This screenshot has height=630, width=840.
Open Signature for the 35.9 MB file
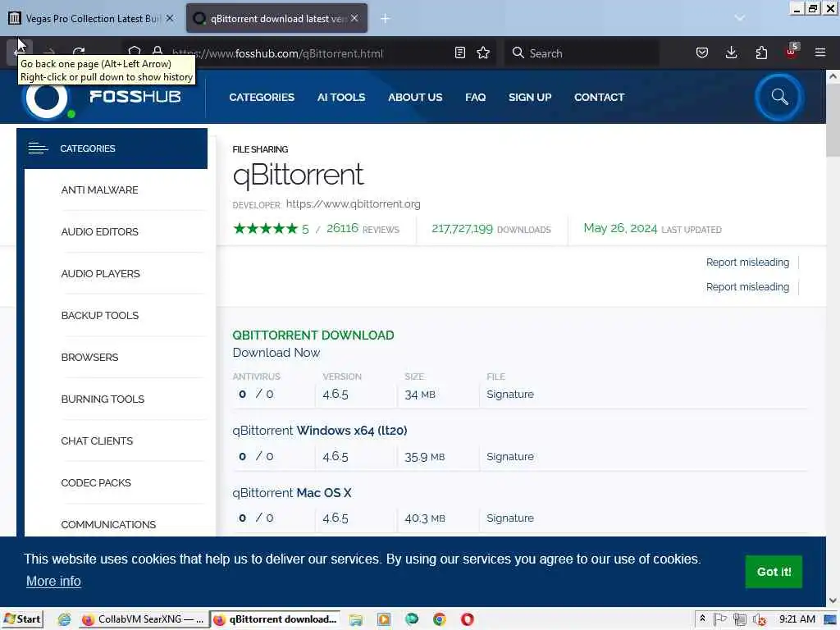click(510, 456)
